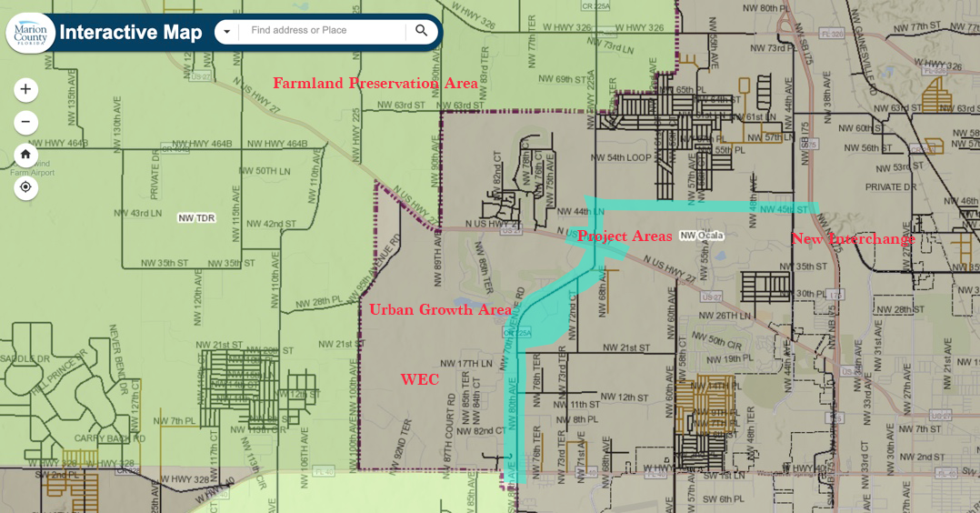Click the NW 42nd ST road label
Image resolution: width=980 pixels, height=513 pixels.
pos(271,224)
